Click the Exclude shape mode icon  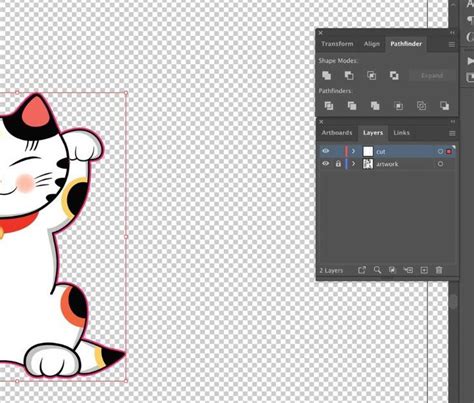(394, 76)
